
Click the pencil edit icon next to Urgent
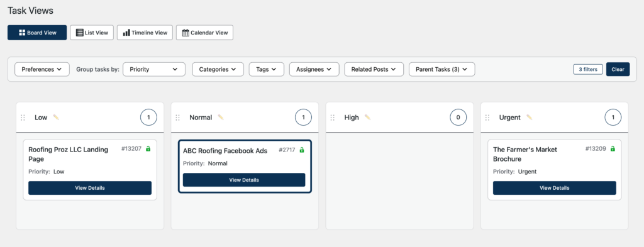tap(530, 118)
